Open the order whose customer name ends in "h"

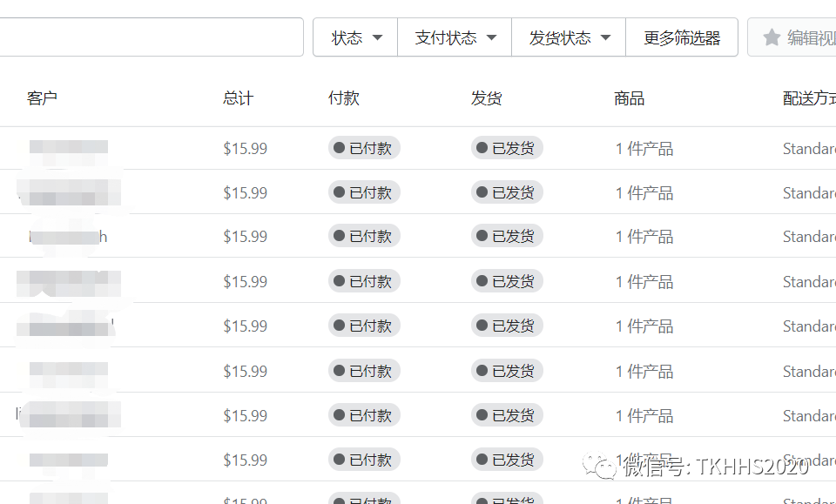(x=418, y=236)
